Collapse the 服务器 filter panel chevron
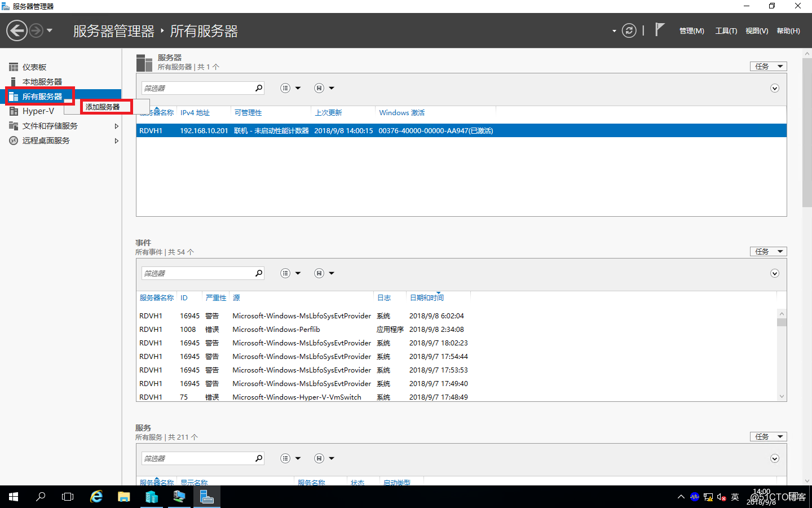 (x=775, y=88)
